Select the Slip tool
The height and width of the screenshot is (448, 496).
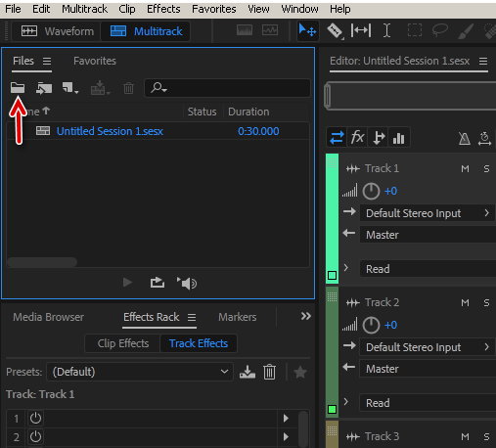[x=361, y=30]
